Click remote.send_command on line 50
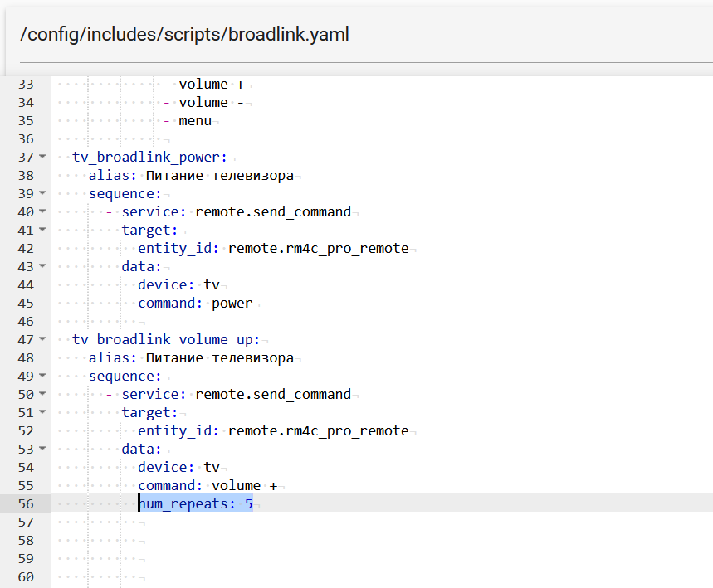Screen dimensions: 713x588 click(273, 395)
